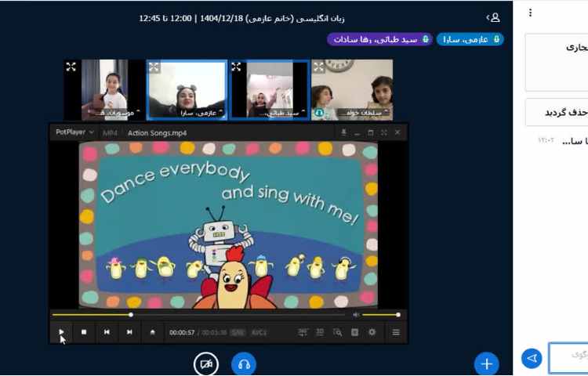
Task: Open a file with the eject button
Action: click(153, 332)
